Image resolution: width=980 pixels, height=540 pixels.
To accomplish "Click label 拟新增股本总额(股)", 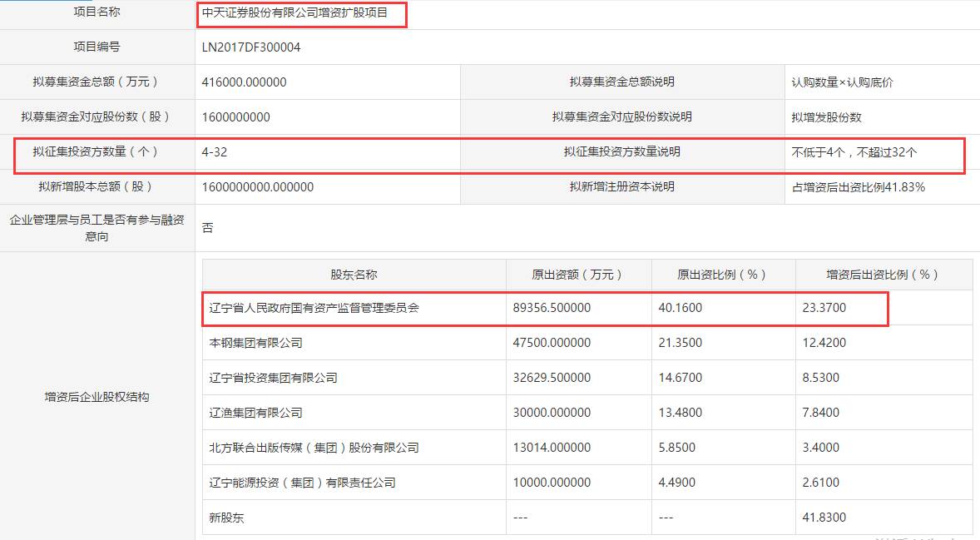I will coord(97,187).
